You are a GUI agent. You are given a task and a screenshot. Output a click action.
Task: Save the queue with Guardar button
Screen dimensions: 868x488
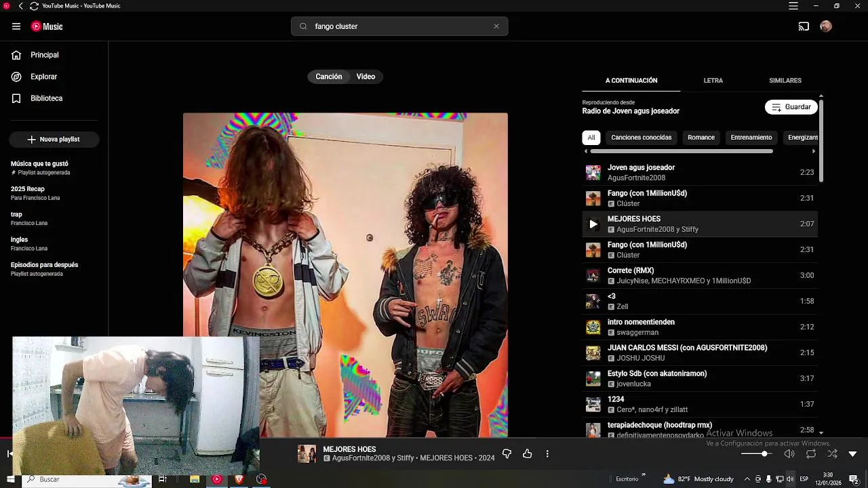[x=791, y=107]
